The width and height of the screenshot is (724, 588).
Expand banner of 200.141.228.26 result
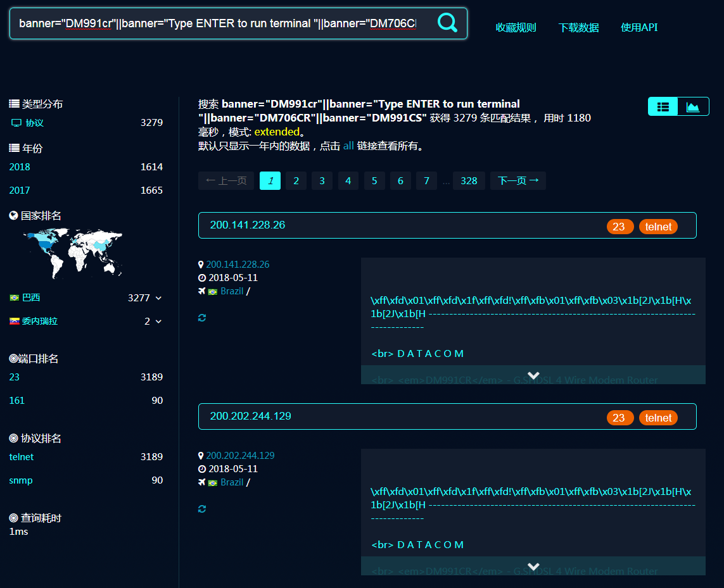coord(533,375)
